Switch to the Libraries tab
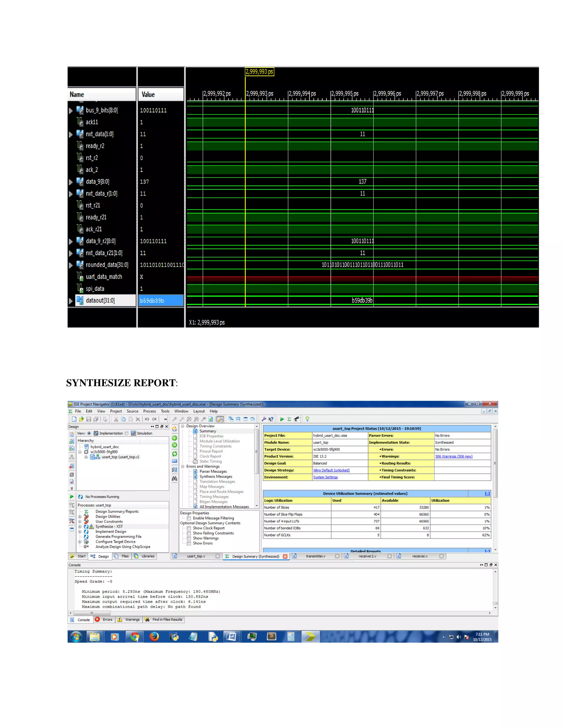This screenshot has width=563, height=728. pyautogui.click(x=144, y=556)
